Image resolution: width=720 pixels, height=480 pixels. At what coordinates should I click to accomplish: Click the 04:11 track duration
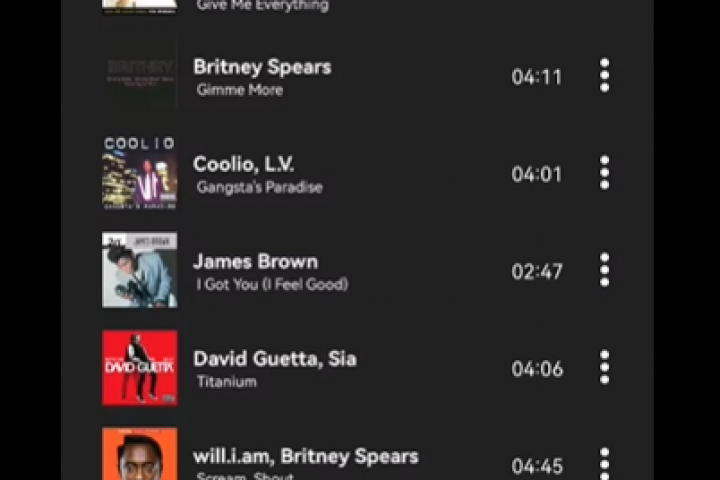(x=537, y=77)
